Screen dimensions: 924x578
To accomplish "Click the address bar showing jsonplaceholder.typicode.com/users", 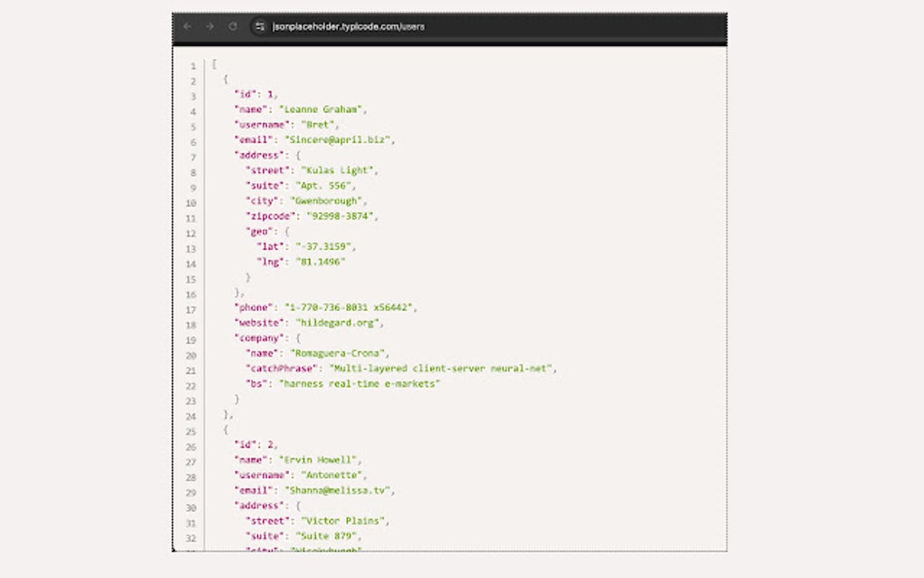I will (361, 27).
